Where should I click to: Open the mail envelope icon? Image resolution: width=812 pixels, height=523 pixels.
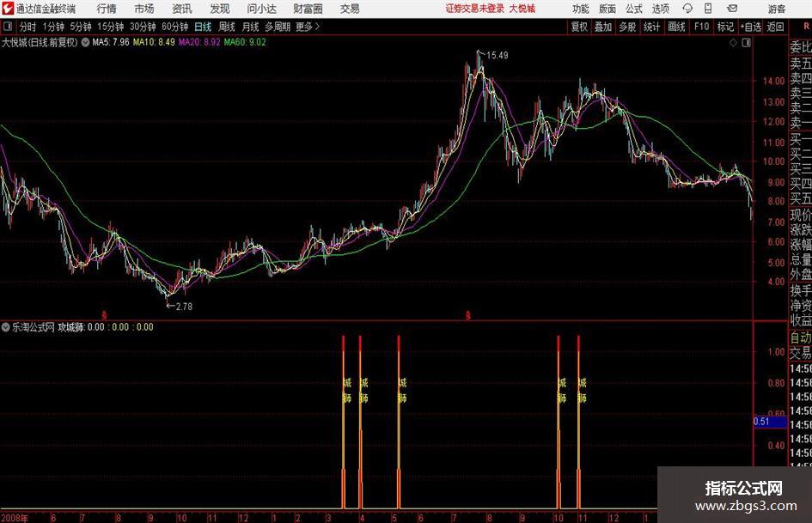point(732,9)
